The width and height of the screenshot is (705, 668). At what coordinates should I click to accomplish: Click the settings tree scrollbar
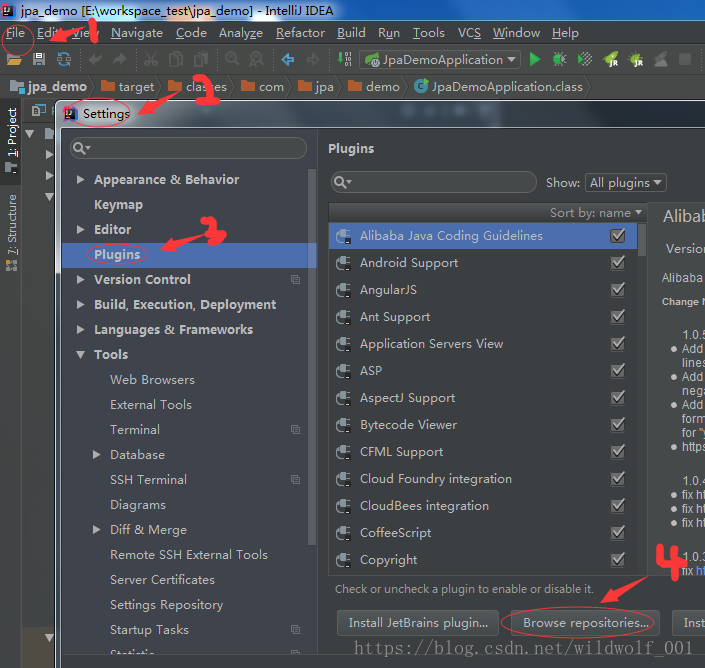(x=312, y=357)
